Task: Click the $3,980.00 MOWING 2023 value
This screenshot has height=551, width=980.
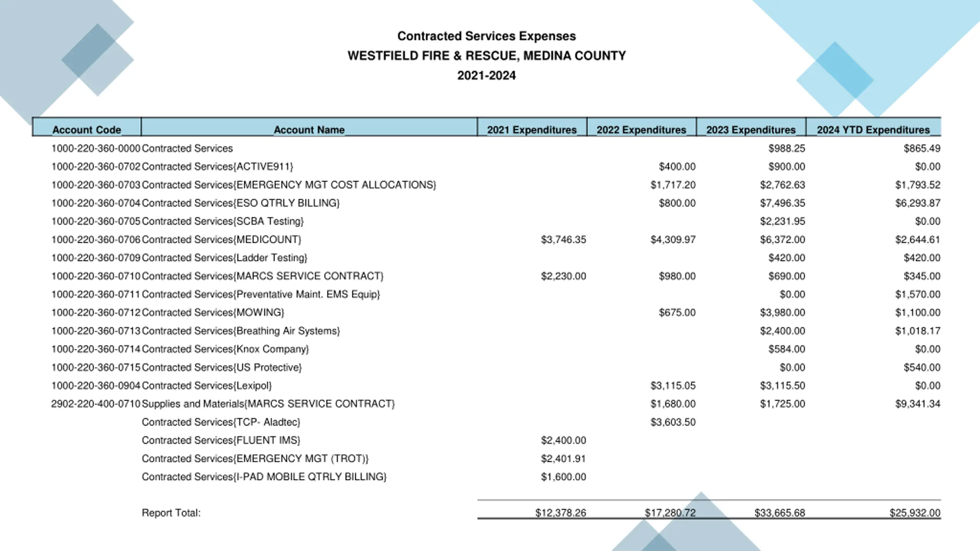Action: point(782,313)
